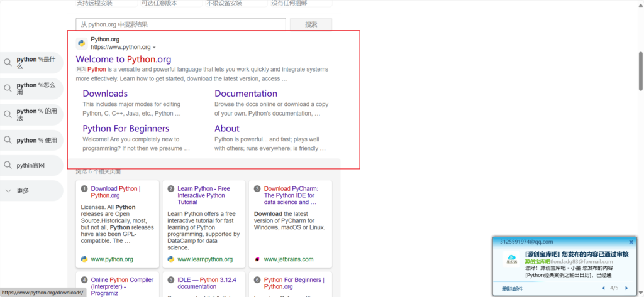Screen dimensions: 644x297
Task: Select suggestion python % 的用法
Action: click(x=31, y=114)
